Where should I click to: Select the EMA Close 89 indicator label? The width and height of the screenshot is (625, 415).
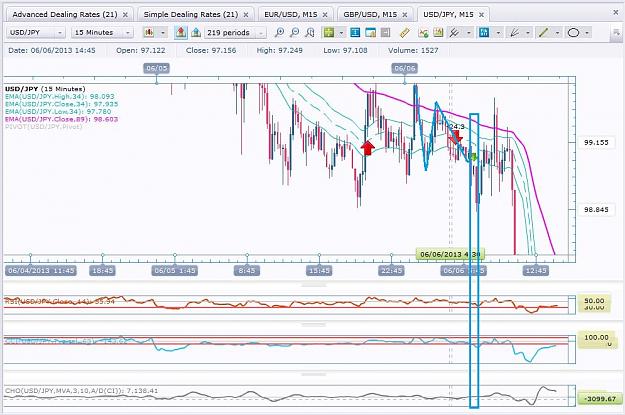(x=62, y=119)
